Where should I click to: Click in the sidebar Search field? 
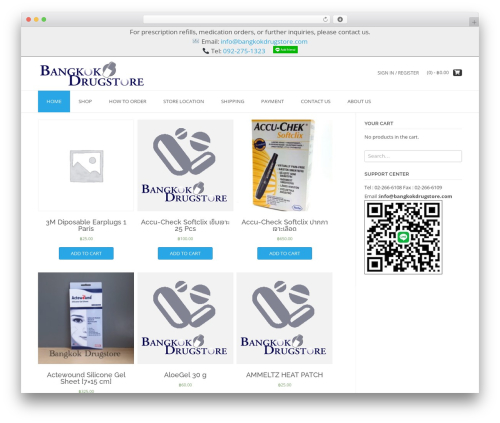(x=413, y=156)
